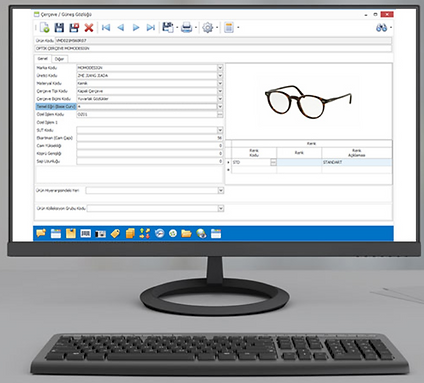Click the calculator icon in the toolbar
424x383 pixels.
229,27
